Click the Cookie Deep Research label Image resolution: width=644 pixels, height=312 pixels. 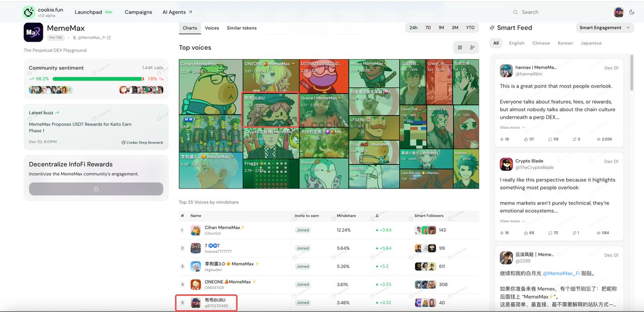click(x=142, y=142)
